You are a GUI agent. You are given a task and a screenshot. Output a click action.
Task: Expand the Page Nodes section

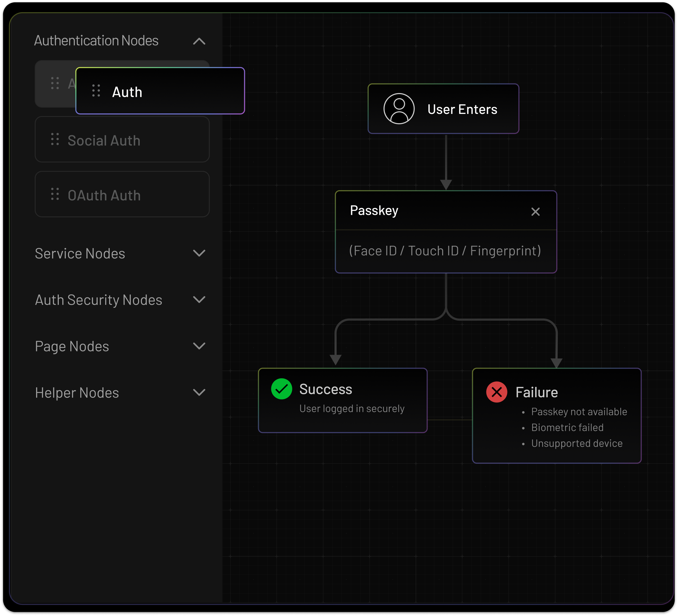(199, 346)
